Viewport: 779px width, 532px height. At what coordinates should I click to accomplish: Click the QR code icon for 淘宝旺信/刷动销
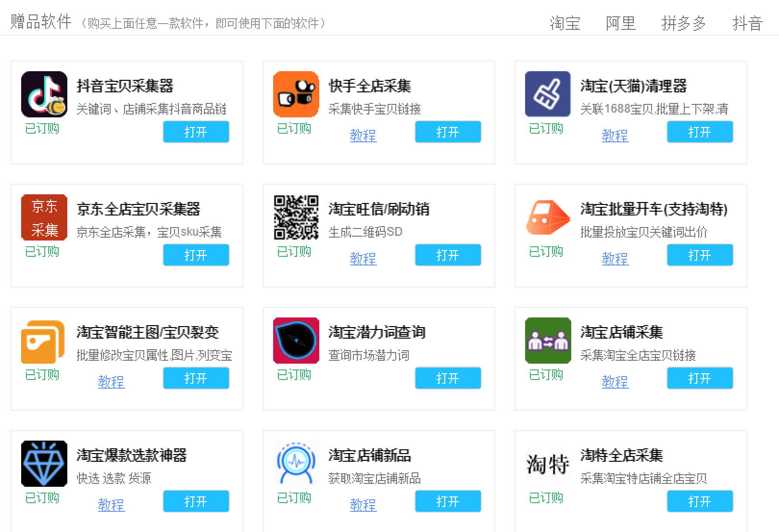pos(296,217)
